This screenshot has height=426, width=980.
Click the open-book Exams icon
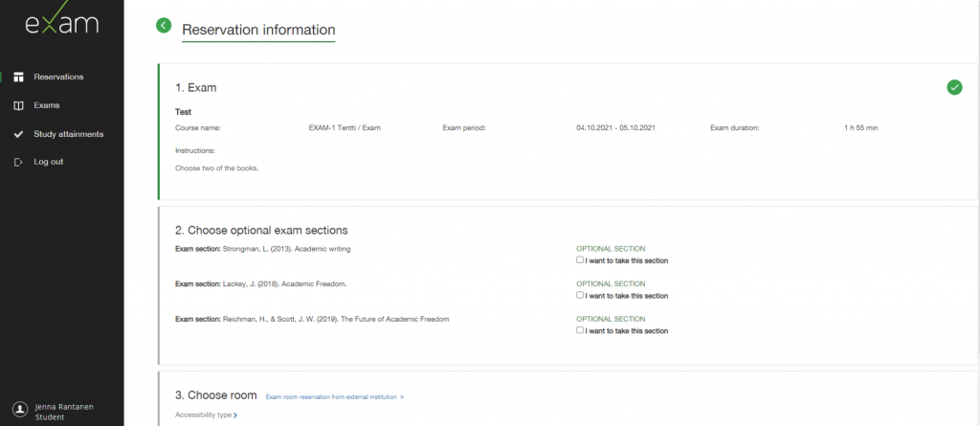coord(18,105)
